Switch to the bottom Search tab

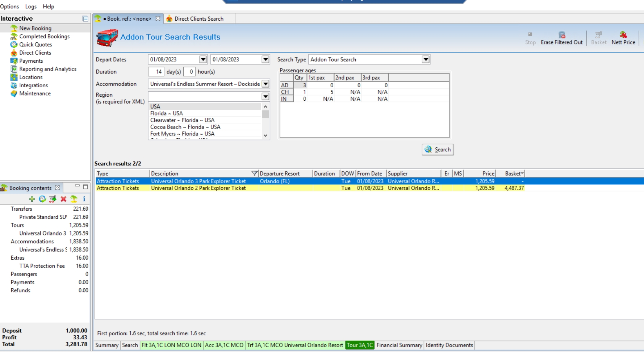click(x=130, y=345)
